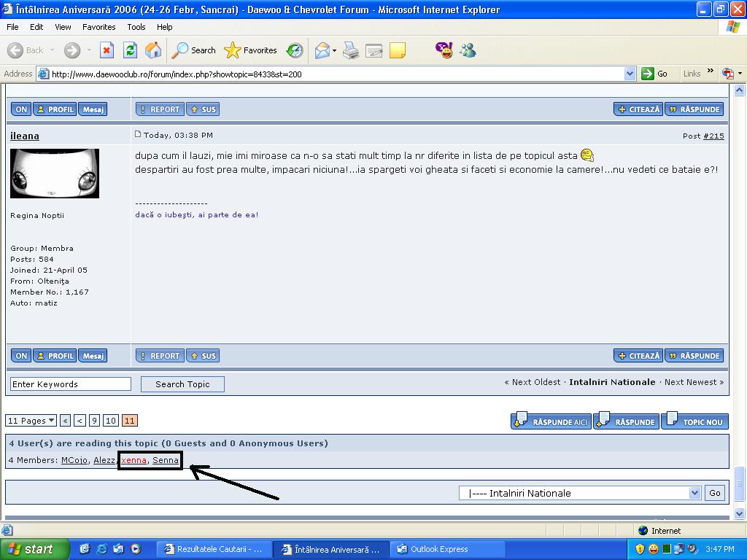Go to the Home page icon
Screen dimensions: 747x560
pyautogui.click(x=153, y=50)
